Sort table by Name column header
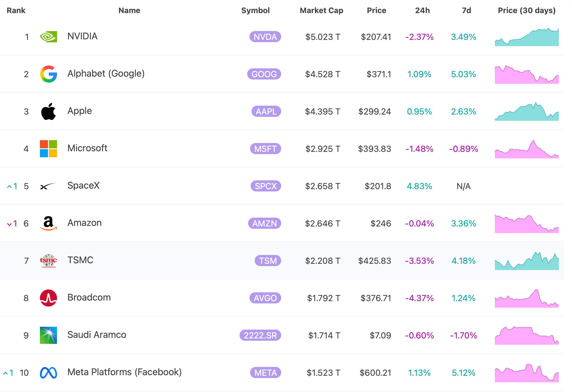Viewport: 572px width, 392px height. [129, 11]
